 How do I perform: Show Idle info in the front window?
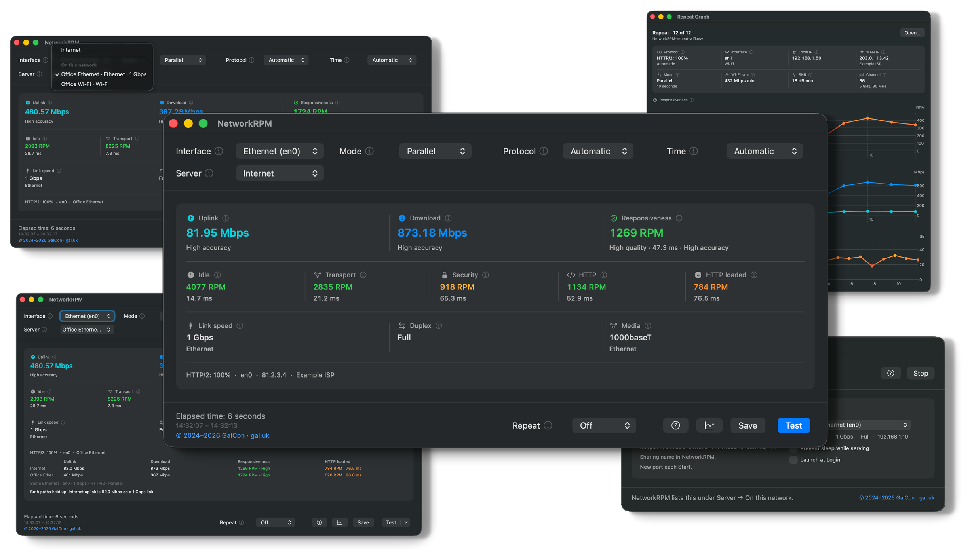click(x=217, y=275)
